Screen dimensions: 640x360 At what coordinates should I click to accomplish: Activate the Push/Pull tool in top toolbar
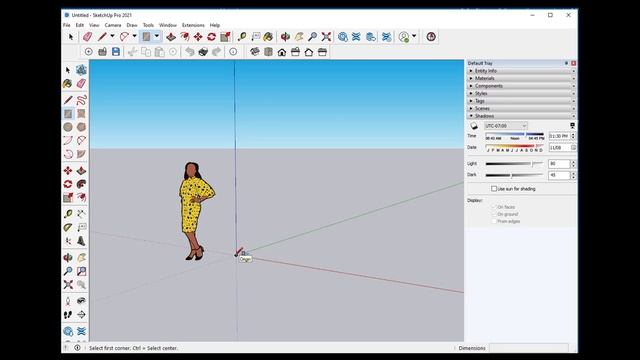(171, 37)
